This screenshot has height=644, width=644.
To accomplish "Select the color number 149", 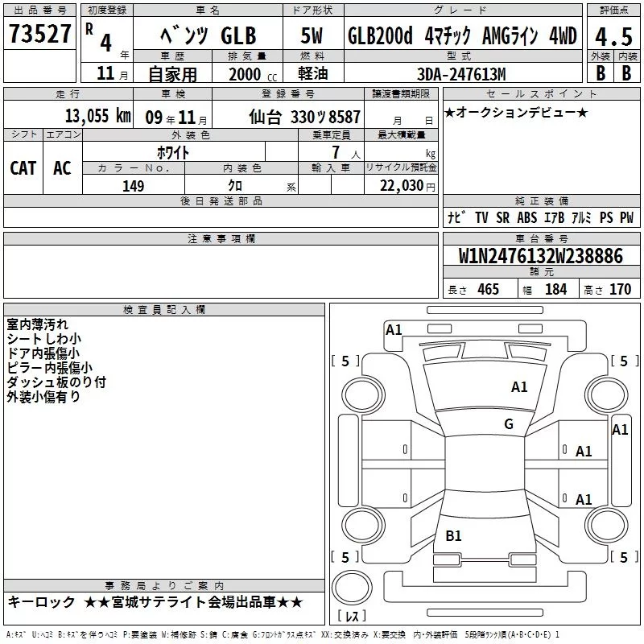I will pyautogui.click(x=133, y=186).
